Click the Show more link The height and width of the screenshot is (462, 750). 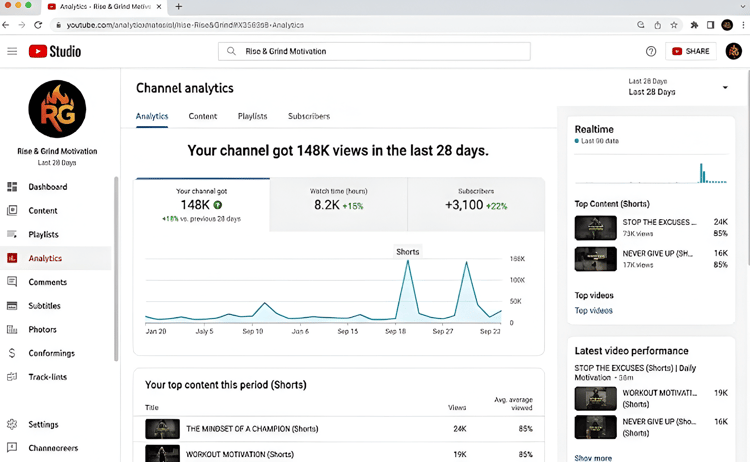593,458
